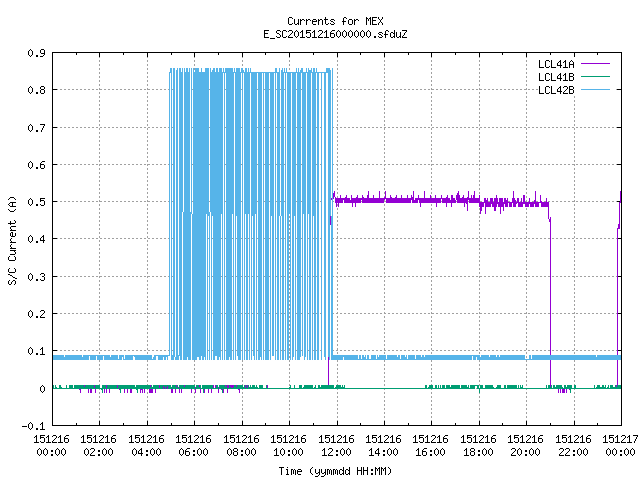Image resolution: width=640 pixels, height=480 pixels.
Task: Click the LCL42B legend label
Action: tap(556, 90)
